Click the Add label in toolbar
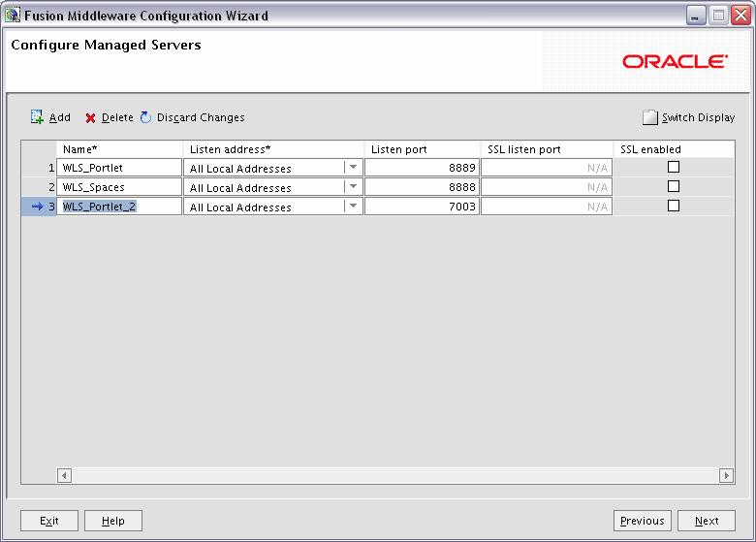 [60, 117]
